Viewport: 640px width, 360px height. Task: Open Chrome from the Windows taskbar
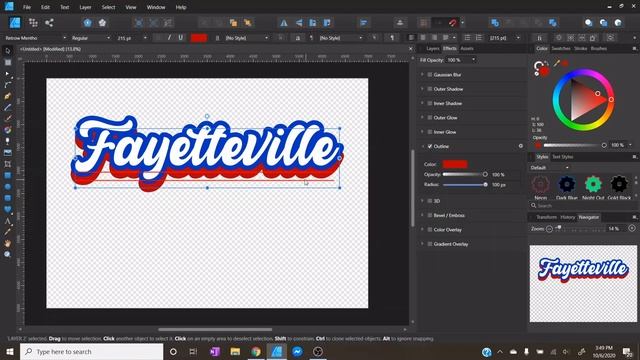click(256, 351)
